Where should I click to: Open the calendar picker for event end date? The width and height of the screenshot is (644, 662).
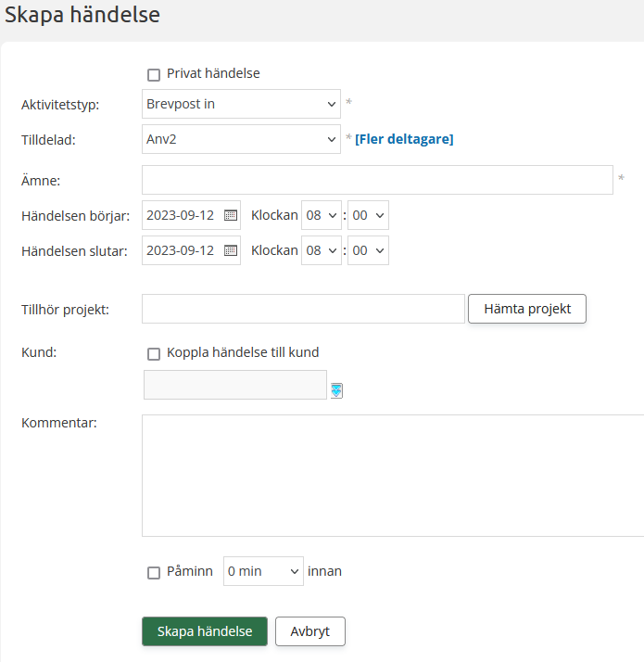pos(231,250)
